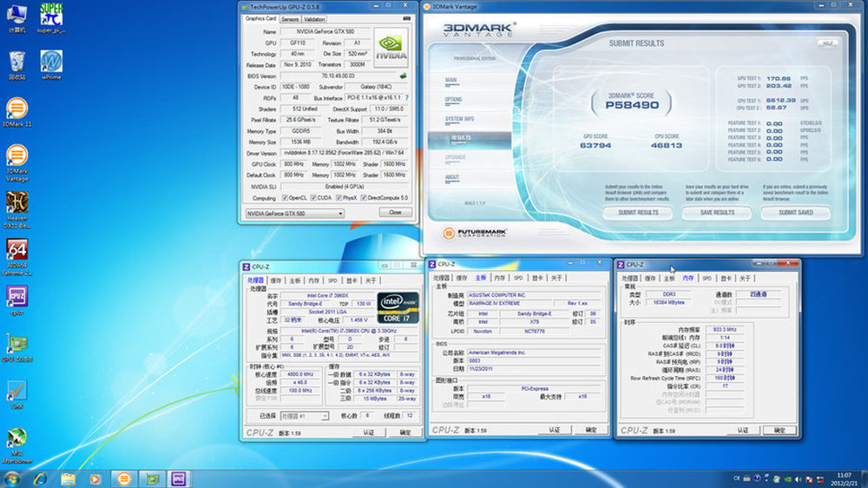Image resolution: width=868 pixels, height=488 pixels.
Task: Switch to the Sensors tab in GPU-Z
Action: 290,19
